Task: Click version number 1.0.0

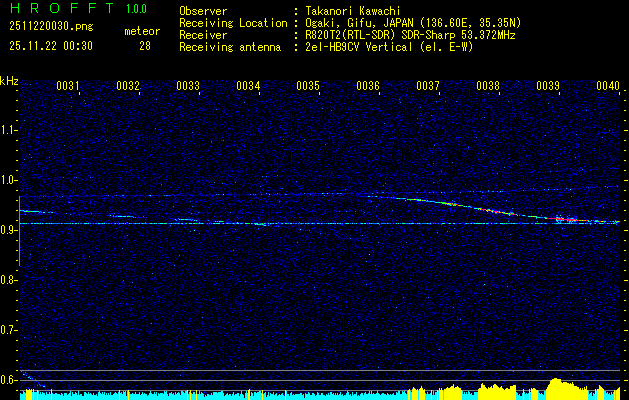Action: [136, 9]
